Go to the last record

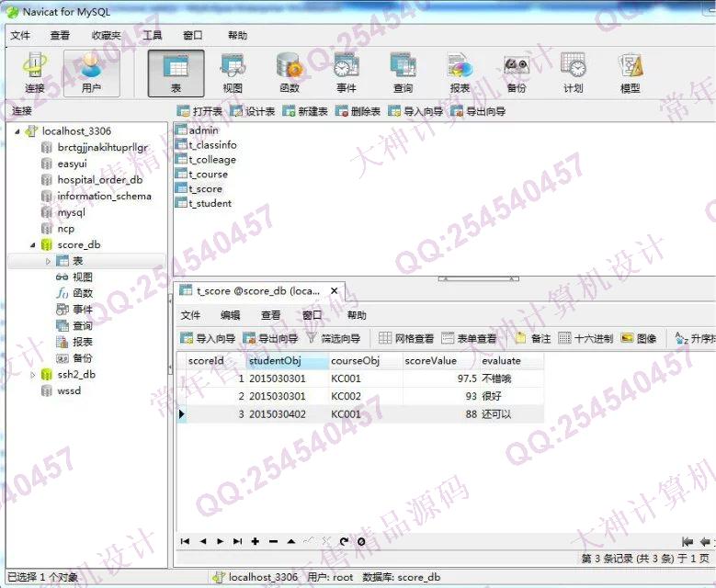coord(237,541)
